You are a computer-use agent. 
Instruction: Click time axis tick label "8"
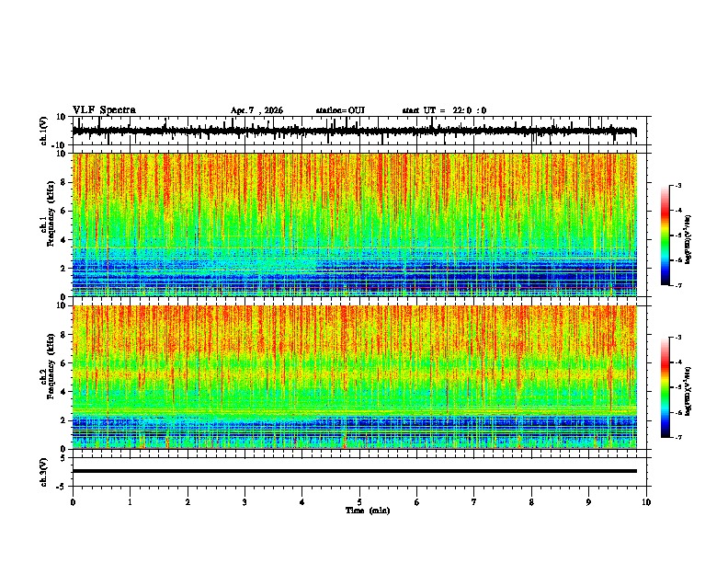point(531,502)
